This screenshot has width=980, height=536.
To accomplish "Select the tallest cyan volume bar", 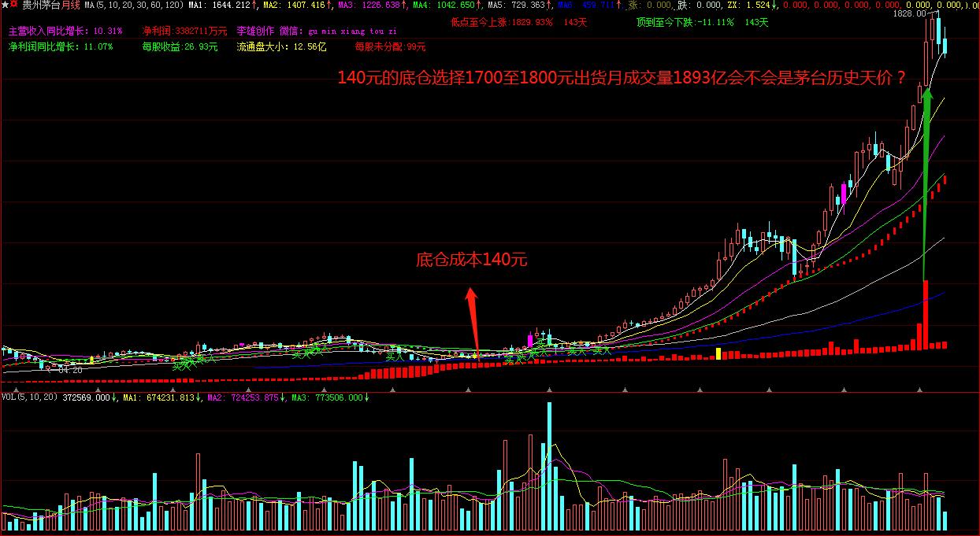I will [x=549, y=468].
